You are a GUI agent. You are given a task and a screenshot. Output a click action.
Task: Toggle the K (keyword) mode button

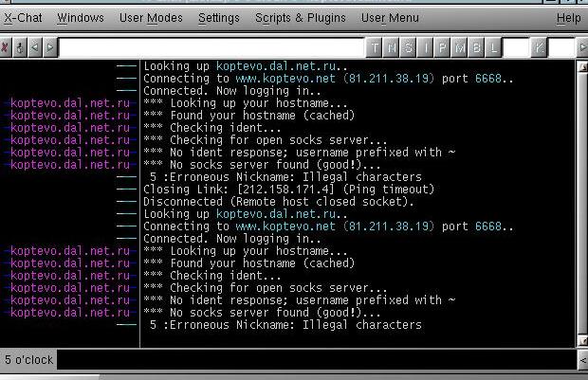539,47
